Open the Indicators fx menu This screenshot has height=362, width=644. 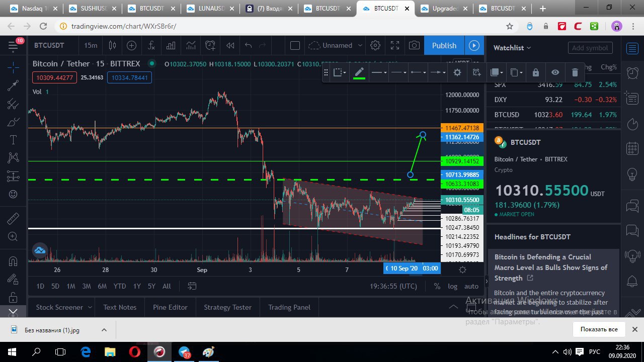151,46
